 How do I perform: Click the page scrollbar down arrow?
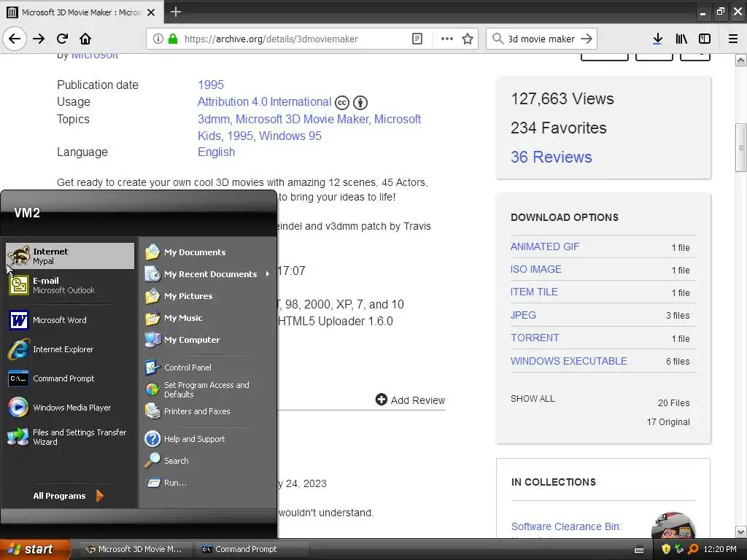[x=741, y=532]
